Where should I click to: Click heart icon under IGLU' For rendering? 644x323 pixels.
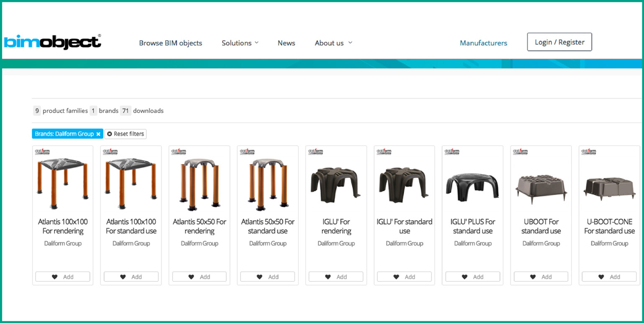[x=328, y=277]
